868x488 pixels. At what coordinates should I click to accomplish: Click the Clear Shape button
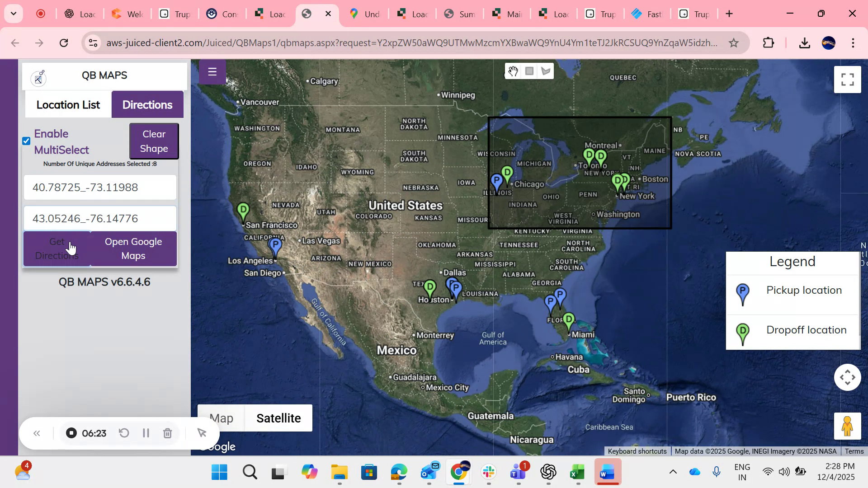(154, 141)
